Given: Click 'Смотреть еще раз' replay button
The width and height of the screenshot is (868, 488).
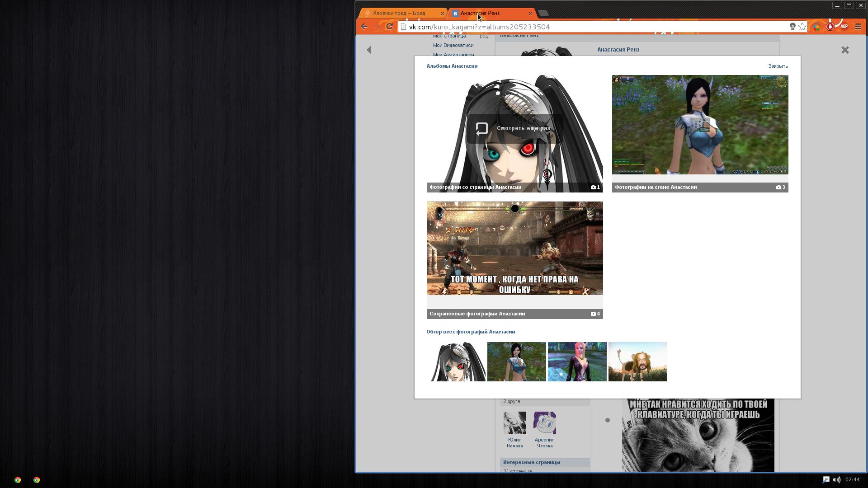Looking at the screenshot, I should coord(514,128).
